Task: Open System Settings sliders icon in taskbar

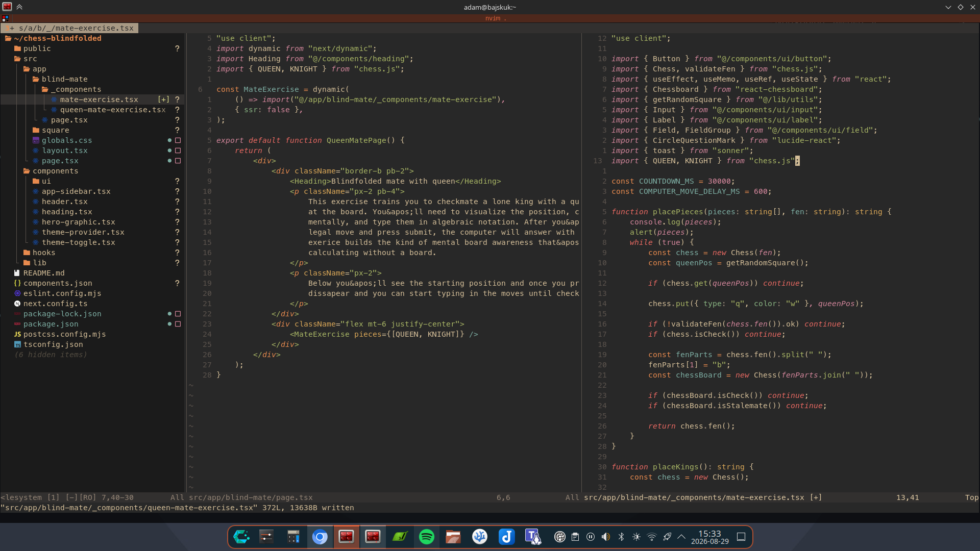Action: tap(266, 537)
